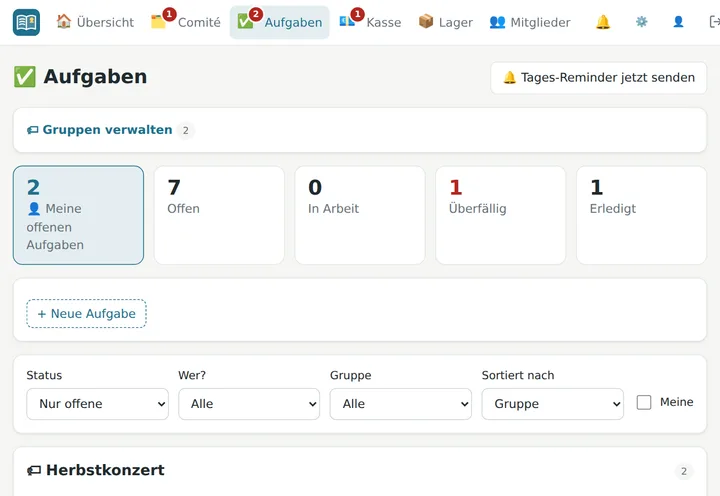The height and width of the screenshot is (496, 720).
Task: Click the Herbstkonzert group heading
Action: click(x=105, y=470)
